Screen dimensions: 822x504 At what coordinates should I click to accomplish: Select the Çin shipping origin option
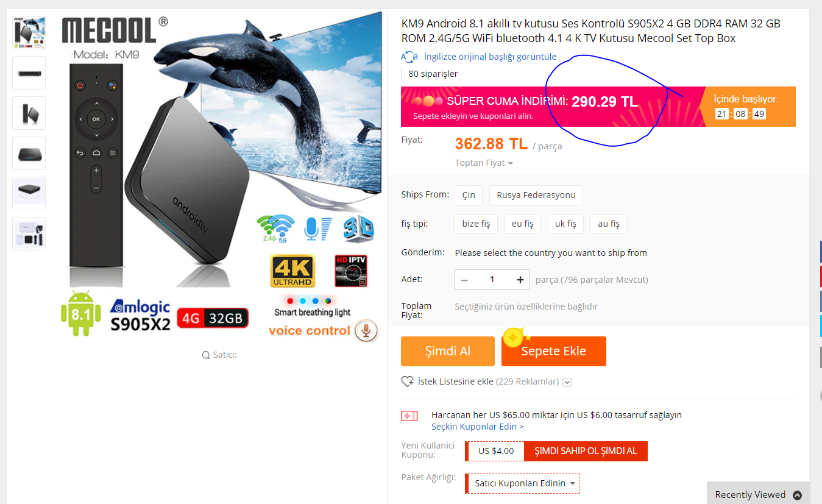[x=469, y=195]
